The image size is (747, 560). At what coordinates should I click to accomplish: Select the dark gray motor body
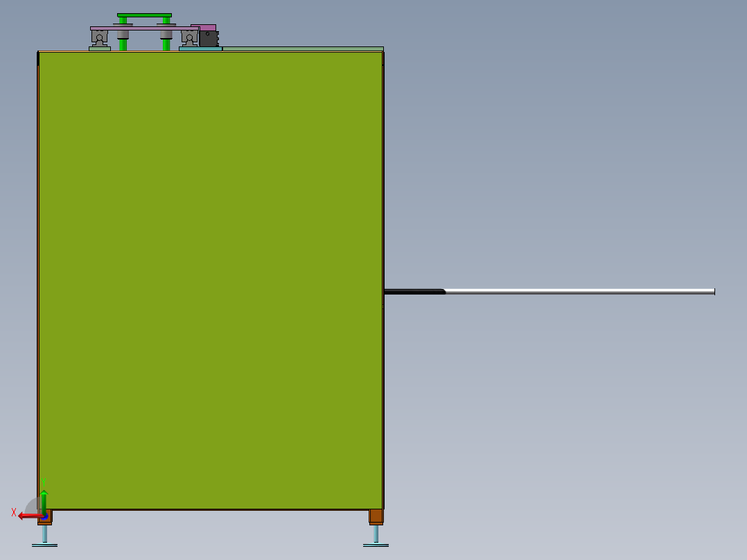click(208, 39)
